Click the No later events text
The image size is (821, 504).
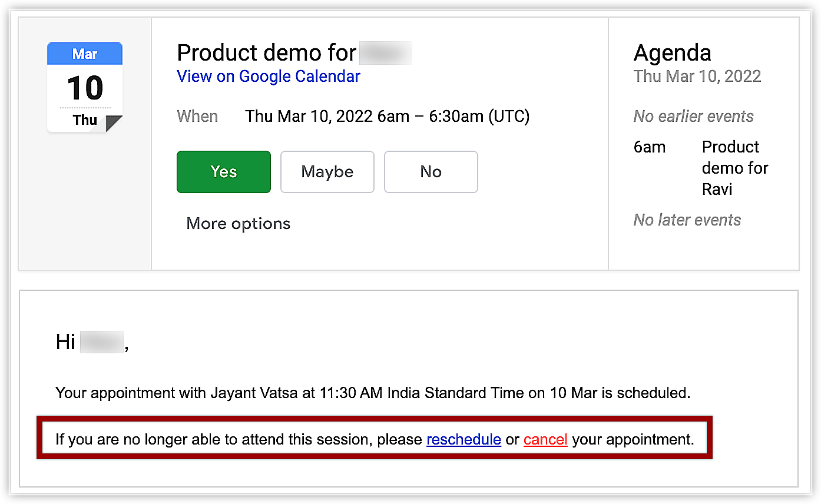(687, 220)
